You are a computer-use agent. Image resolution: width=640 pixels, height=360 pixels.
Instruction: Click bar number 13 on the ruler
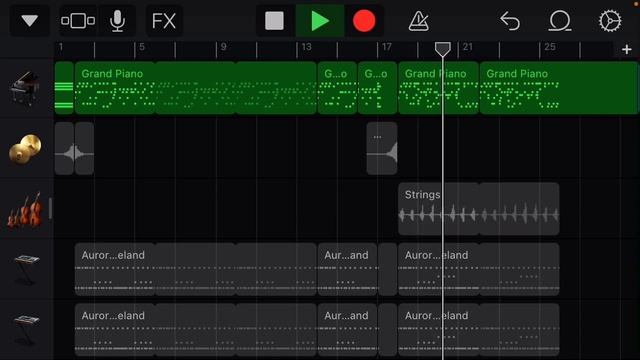coord(307,47)
